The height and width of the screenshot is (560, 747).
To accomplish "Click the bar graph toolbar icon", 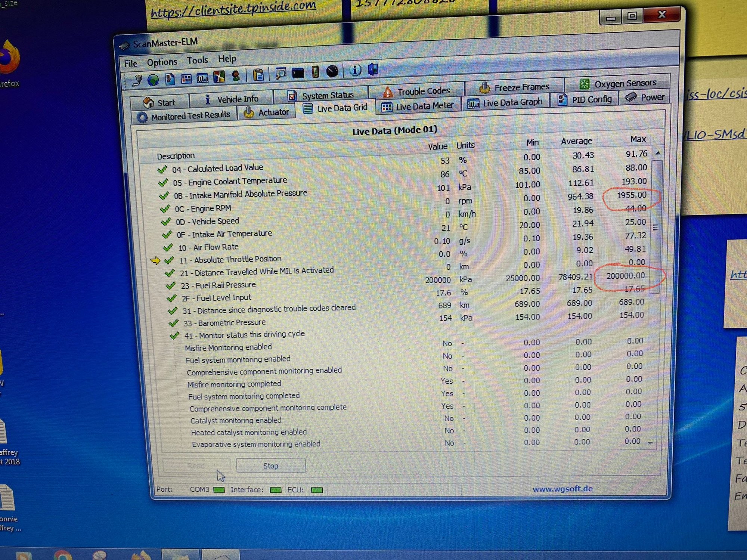I will click(202, 78).
